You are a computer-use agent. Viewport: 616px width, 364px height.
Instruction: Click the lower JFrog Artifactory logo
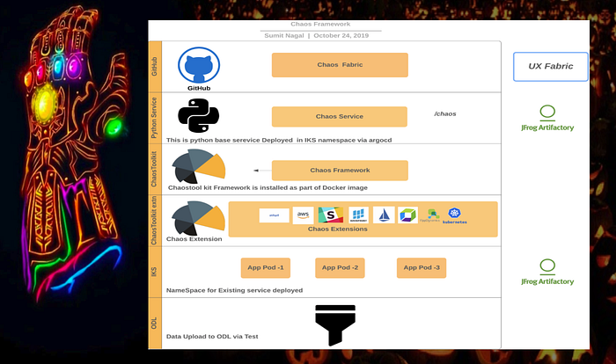click(x=547, y=272)
